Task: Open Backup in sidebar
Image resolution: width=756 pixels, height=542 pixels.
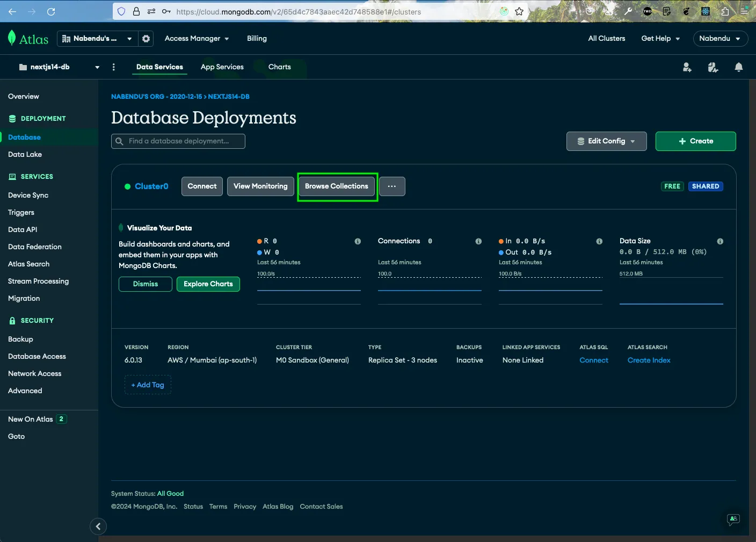Action: click(x=20, y=339)
